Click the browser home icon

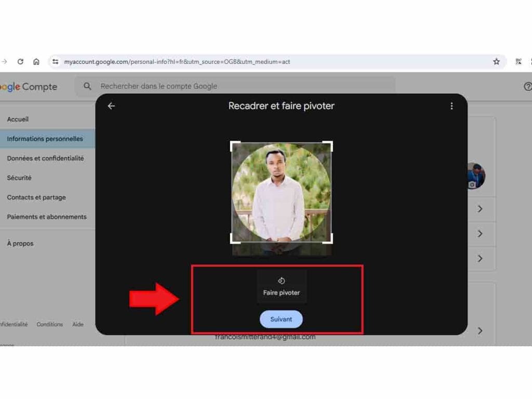tap(36, 61)
